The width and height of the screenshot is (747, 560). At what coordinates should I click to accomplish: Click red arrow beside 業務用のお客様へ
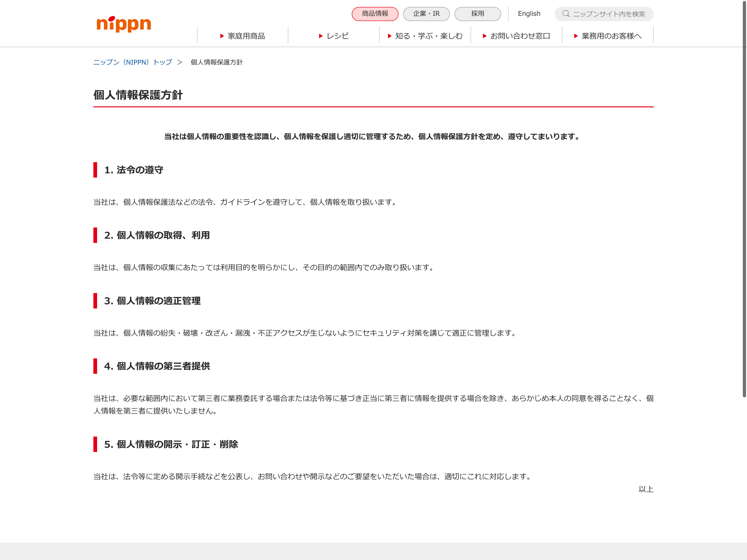click(576, 36)
